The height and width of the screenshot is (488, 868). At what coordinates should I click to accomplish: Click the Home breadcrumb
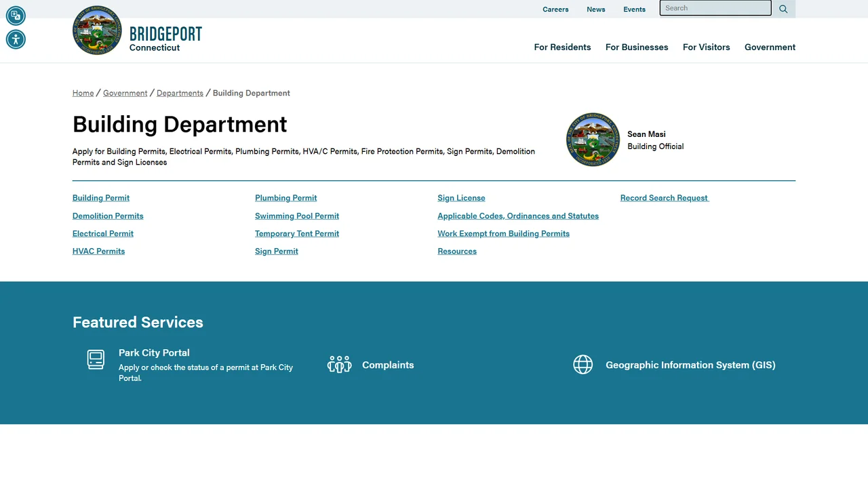coord(83,93)
